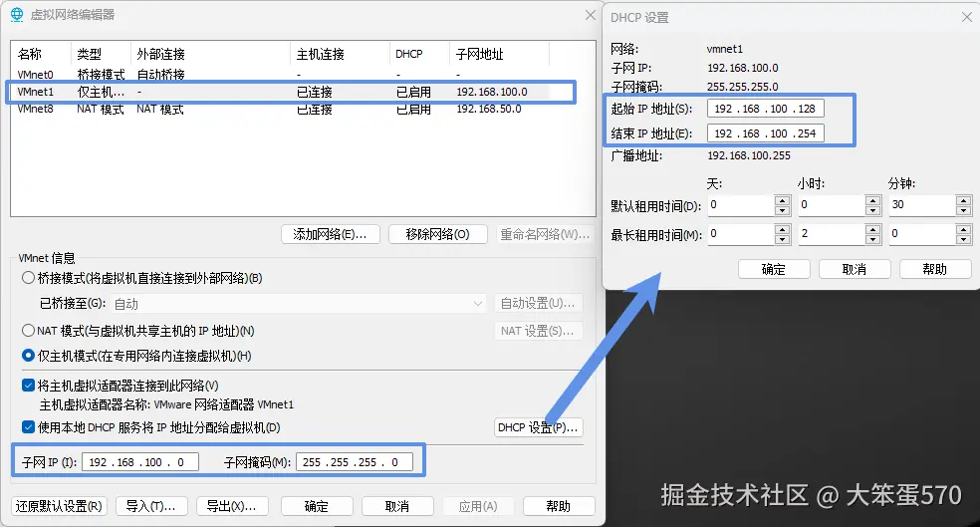Click 最长租用时间 hours field showing 2
Image resolution: width=980 pixels, height=527 pixels.
tap(832, 234)
